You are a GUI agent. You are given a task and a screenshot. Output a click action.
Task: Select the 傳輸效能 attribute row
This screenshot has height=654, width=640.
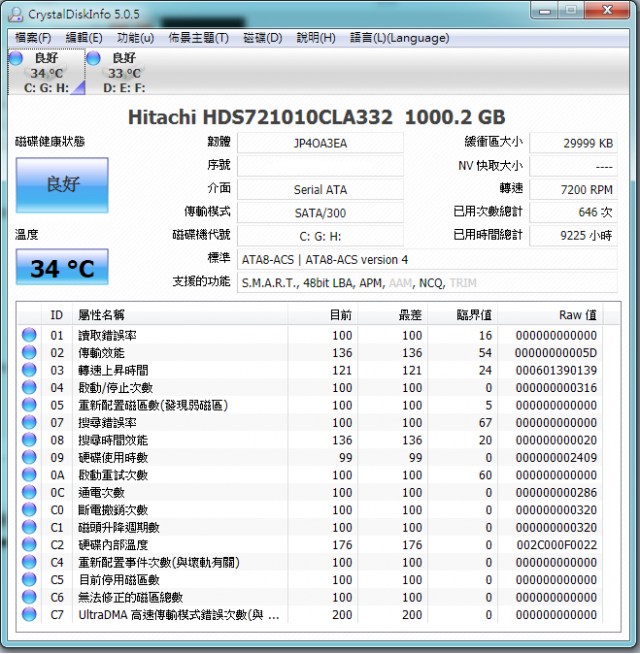310,352
